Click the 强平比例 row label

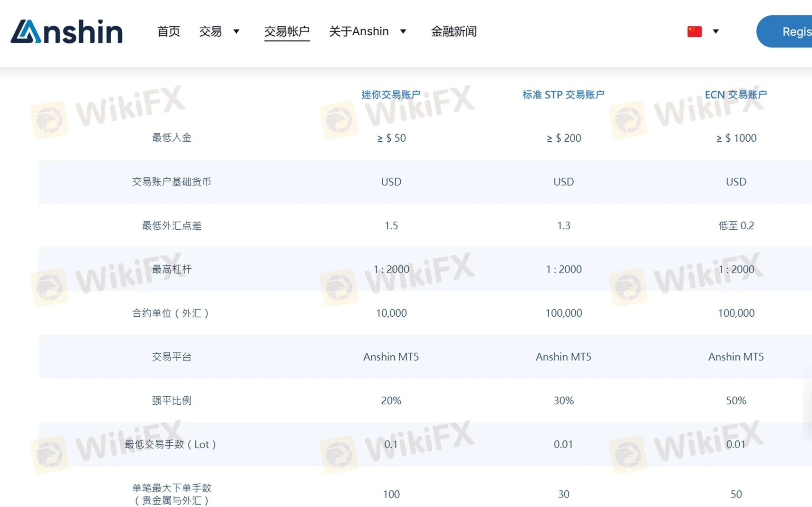coord(172,400)
